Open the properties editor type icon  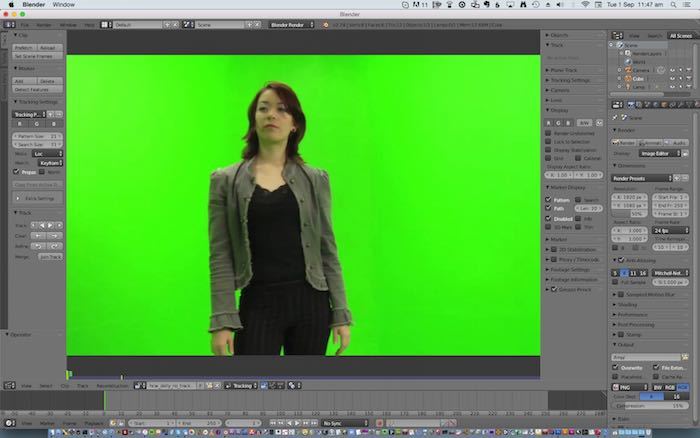617,105
